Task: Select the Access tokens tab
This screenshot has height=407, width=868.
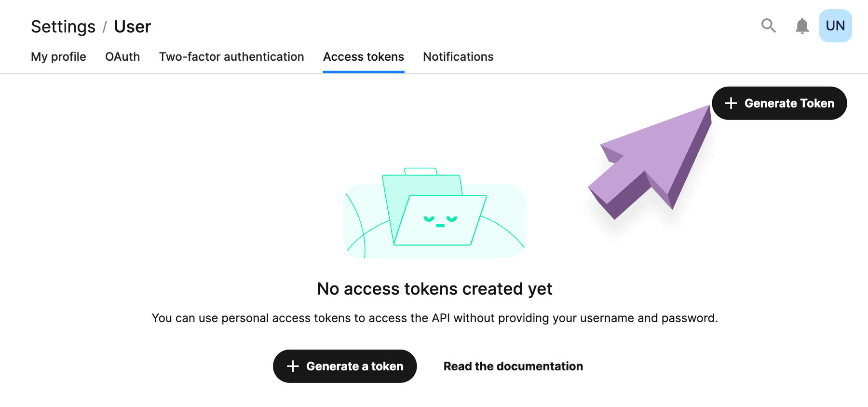Action: [x=364, y=57]
